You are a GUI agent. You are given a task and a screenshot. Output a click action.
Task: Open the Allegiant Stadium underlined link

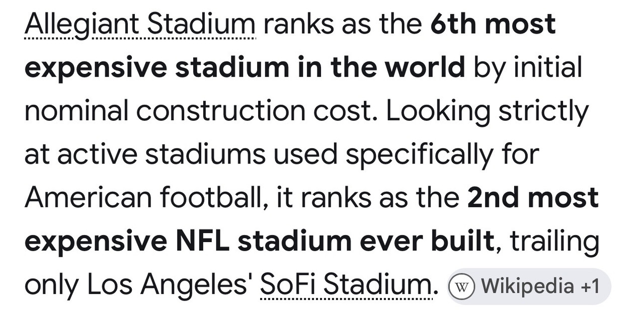[x=140, y=25]
